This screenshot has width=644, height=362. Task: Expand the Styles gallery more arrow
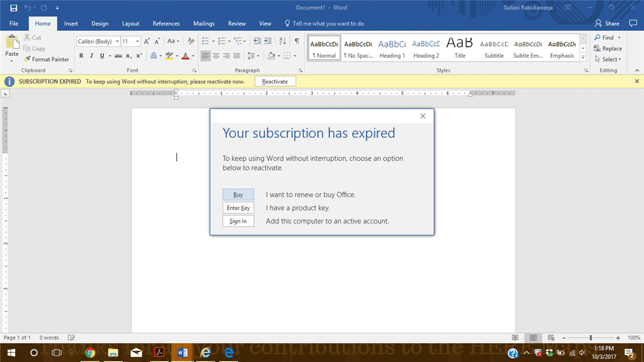pyautogui.click(x=583, y=57)
